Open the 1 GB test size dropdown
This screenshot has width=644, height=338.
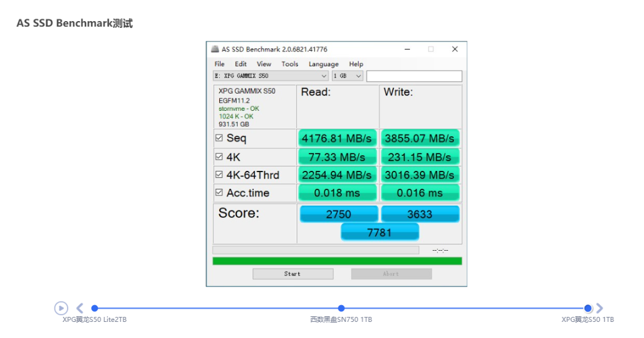click(x=347, y=76)
